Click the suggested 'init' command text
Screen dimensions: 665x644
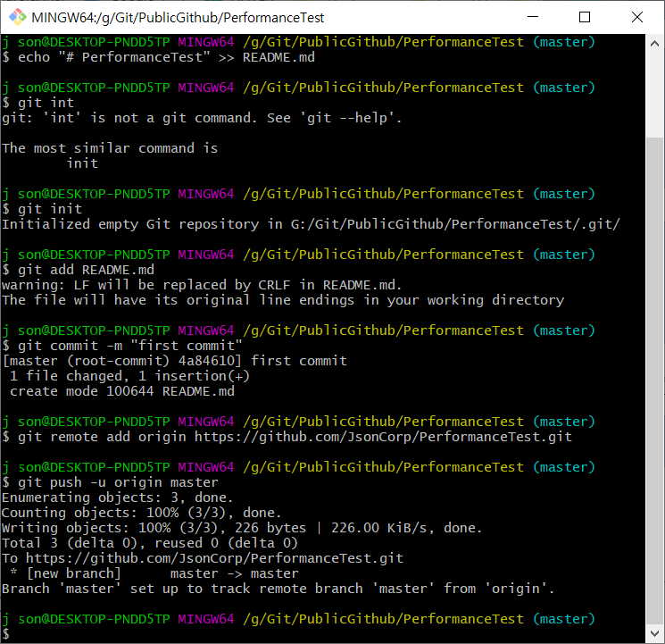coord(82,163)
